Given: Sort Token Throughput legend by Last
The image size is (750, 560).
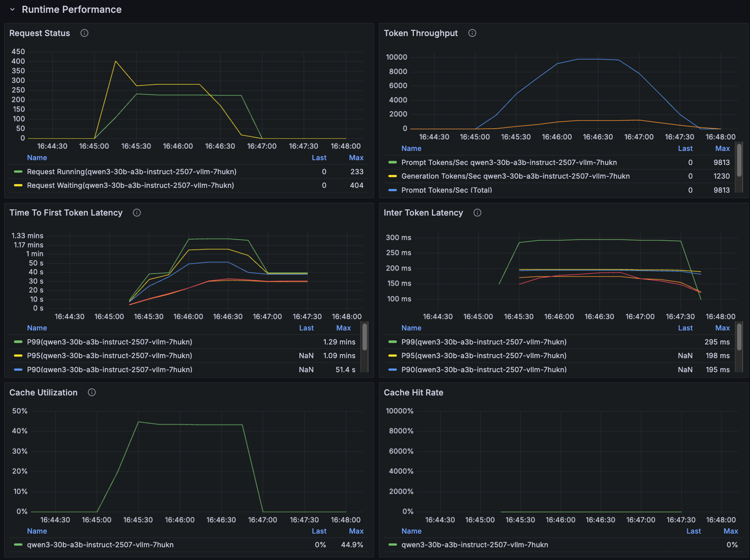Looking at the screenshot, I should tap(685, 148).
